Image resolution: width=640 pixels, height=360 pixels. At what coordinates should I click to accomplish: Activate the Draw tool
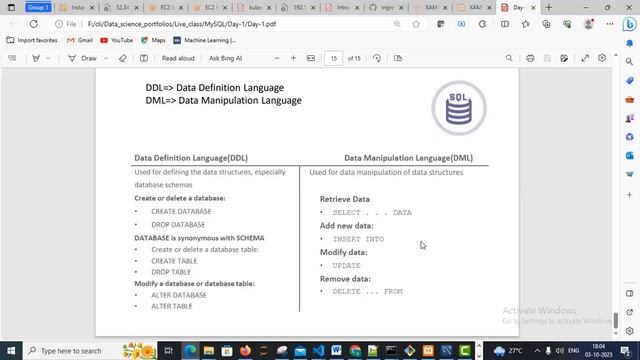pos(83,58)
